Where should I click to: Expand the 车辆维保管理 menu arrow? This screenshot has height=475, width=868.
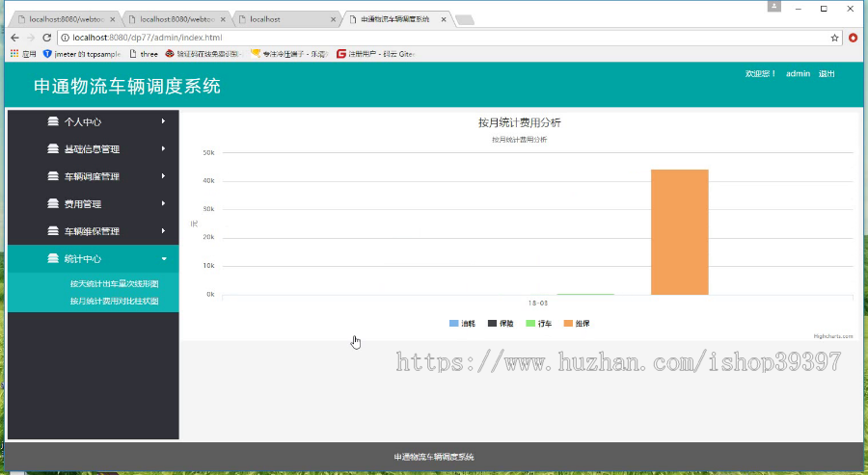163,230
